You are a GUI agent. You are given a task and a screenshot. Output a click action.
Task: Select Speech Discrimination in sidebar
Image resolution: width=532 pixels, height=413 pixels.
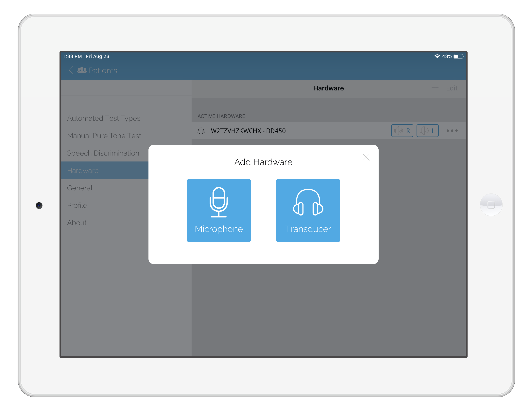click(103, 153)
